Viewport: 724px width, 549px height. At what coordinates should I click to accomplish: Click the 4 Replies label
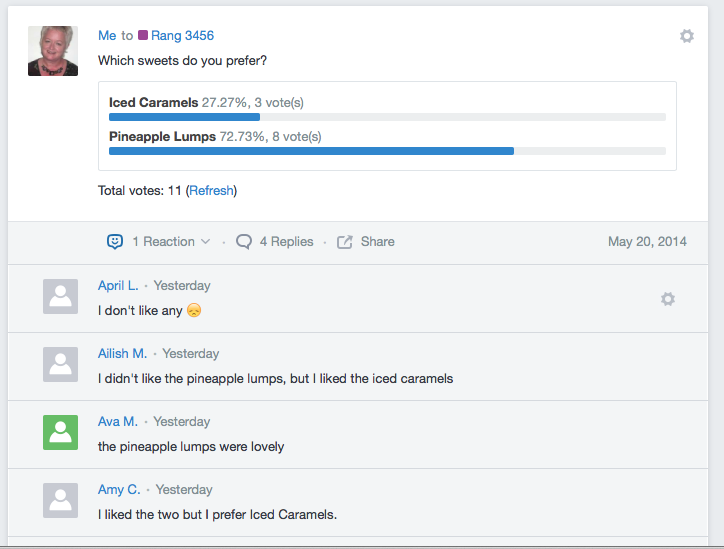coord(286,241)
